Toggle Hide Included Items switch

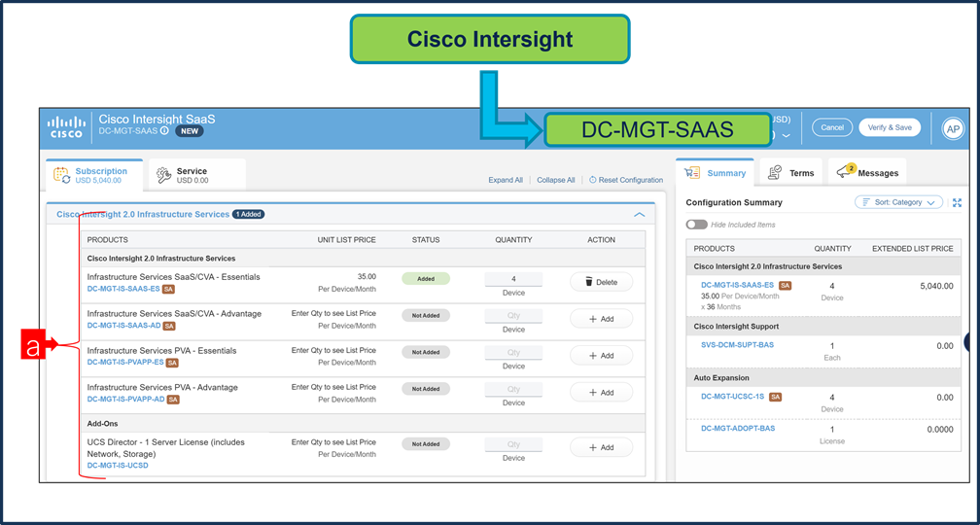696,225
